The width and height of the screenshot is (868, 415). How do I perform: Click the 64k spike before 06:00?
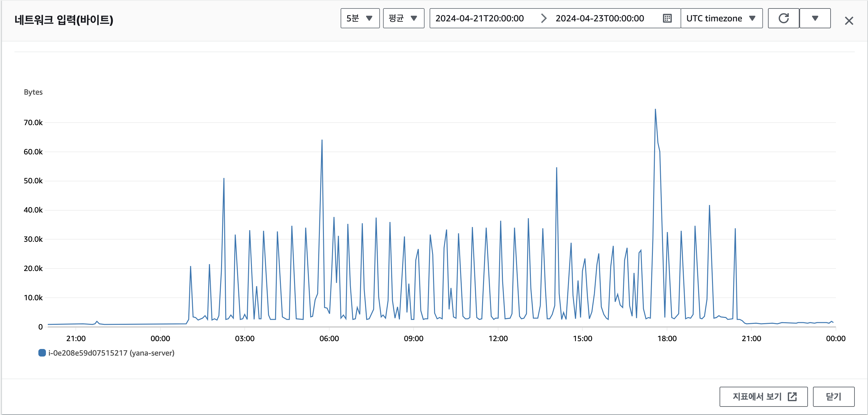pyautogui.click(x=322, y=140)
